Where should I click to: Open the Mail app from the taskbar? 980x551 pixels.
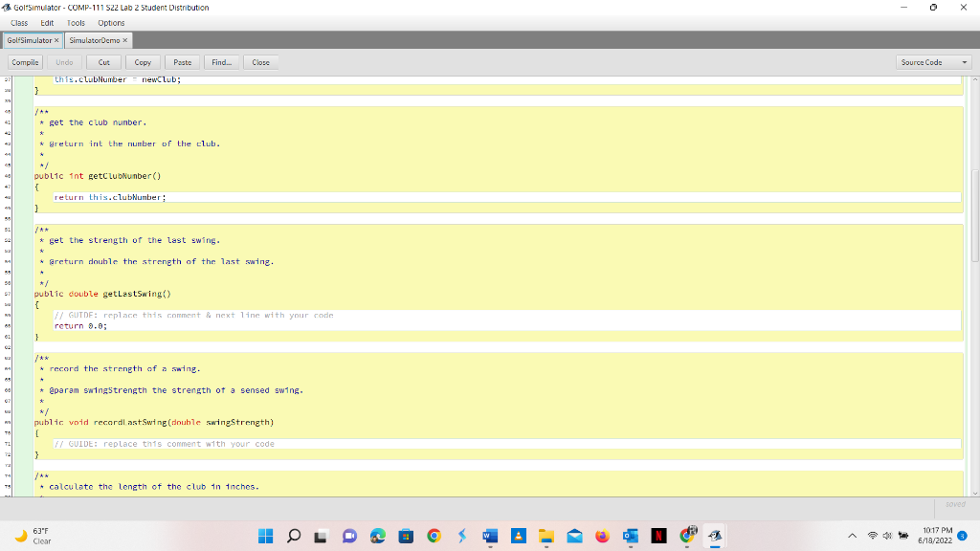574,536
